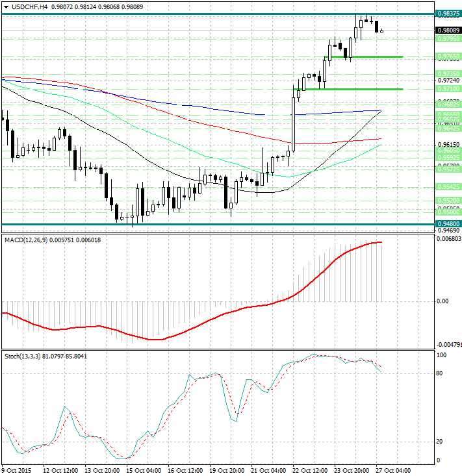The image size is (462, 476).
Task: Click the Stochastic 20 level label
Action: click(x=439, y=442)
